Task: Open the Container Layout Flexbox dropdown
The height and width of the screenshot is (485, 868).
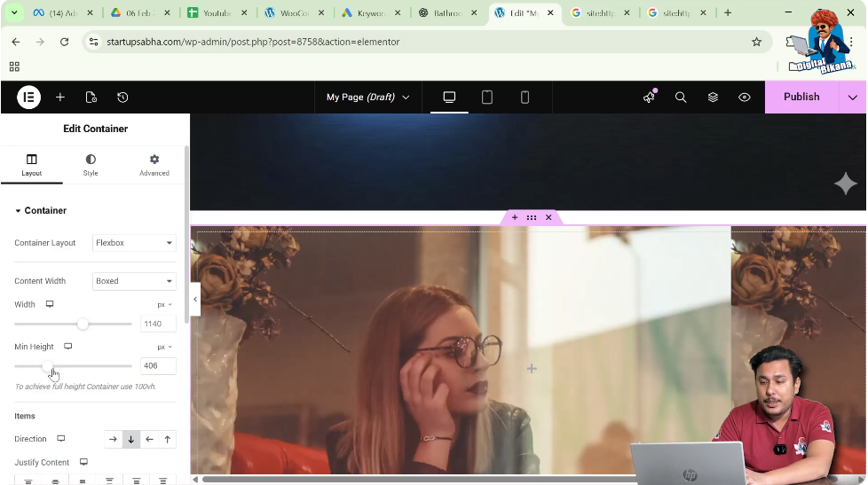Action: pos(134,243)
